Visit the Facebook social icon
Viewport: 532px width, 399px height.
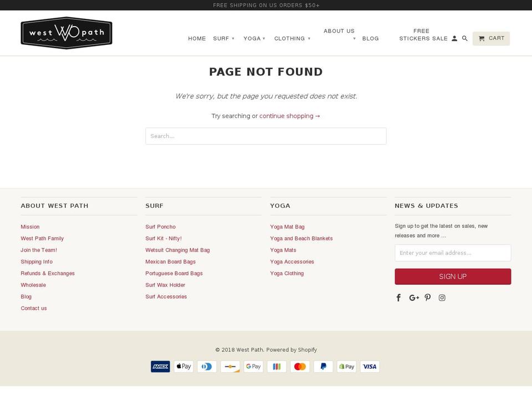398,298
